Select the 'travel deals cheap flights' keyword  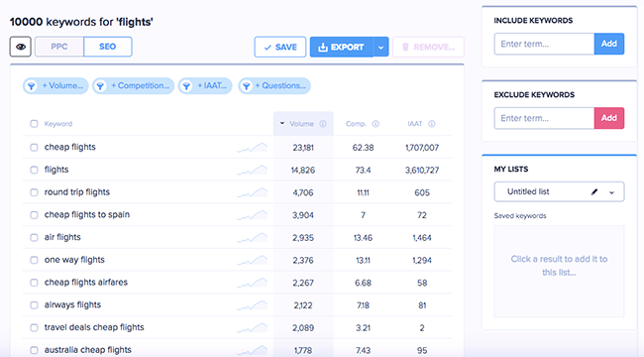94,327
